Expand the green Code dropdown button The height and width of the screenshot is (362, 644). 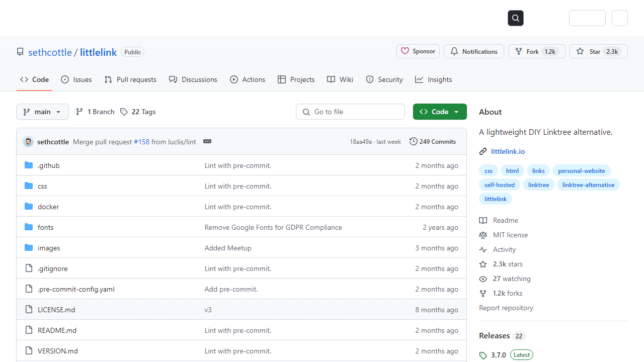pyautogui.click(x=440, y=112)
